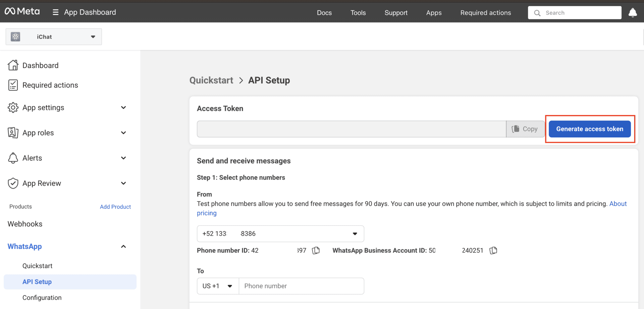The image size is (644, 309).
Task: Click the Meta logo
Action: [x=22, y=12]
